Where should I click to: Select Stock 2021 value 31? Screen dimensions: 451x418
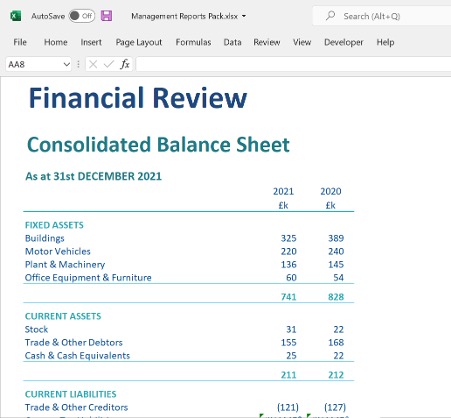[x=291, y=329]
